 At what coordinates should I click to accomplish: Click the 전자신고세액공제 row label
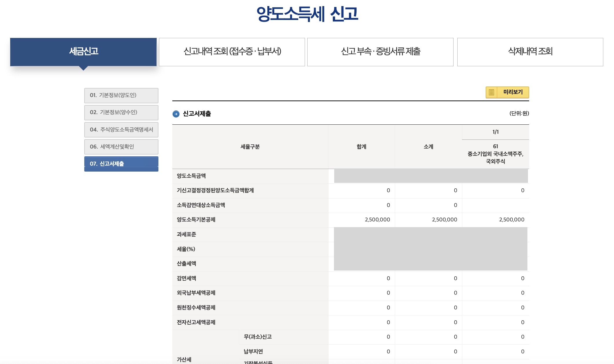(196, 322)
